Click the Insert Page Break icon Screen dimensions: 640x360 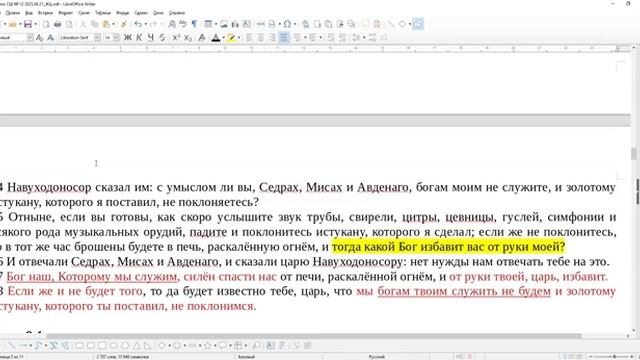[x=260, y=24]
